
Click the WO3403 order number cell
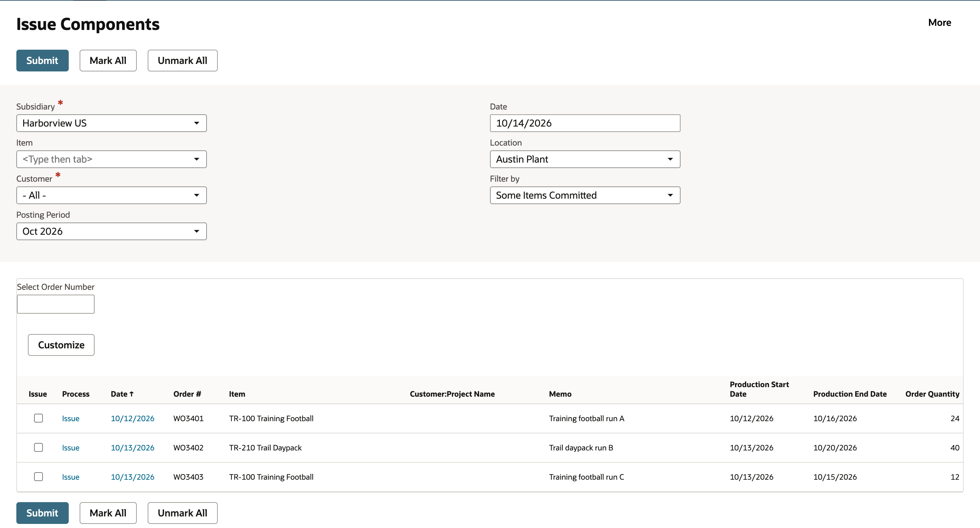(x=188, y=477)
